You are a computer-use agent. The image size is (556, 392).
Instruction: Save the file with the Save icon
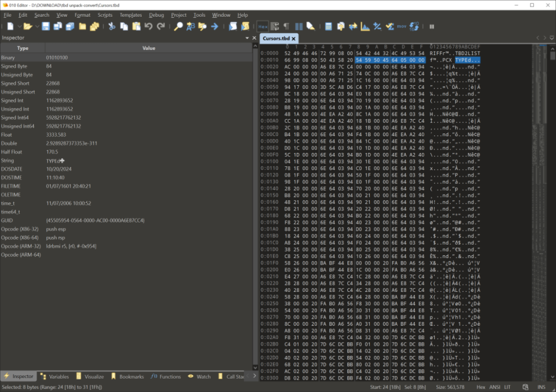(46, 26)
